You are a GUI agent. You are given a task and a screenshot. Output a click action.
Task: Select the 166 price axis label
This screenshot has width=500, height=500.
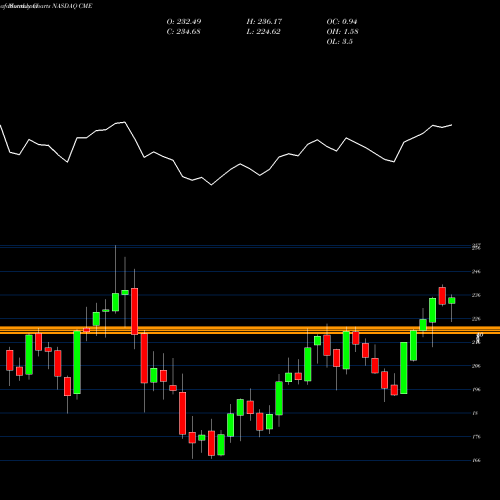point(476,461)
